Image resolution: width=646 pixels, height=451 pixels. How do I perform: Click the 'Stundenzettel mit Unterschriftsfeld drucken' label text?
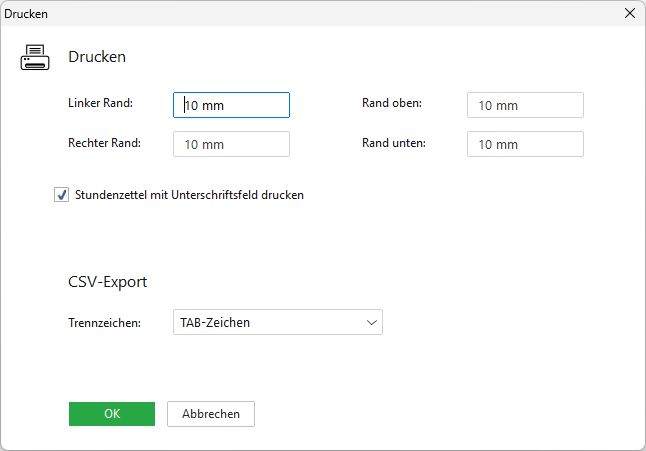(189, 195)
